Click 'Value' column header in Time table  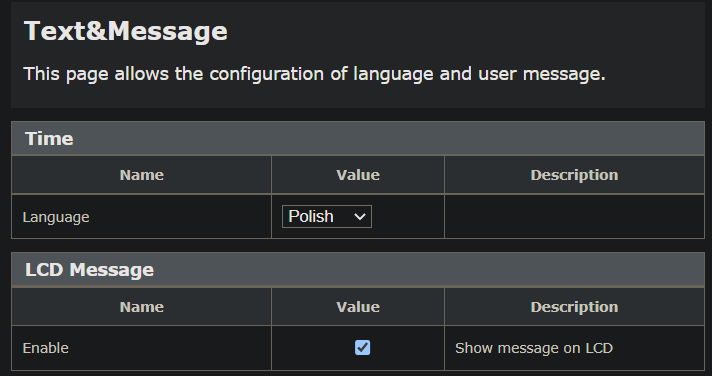358,175
